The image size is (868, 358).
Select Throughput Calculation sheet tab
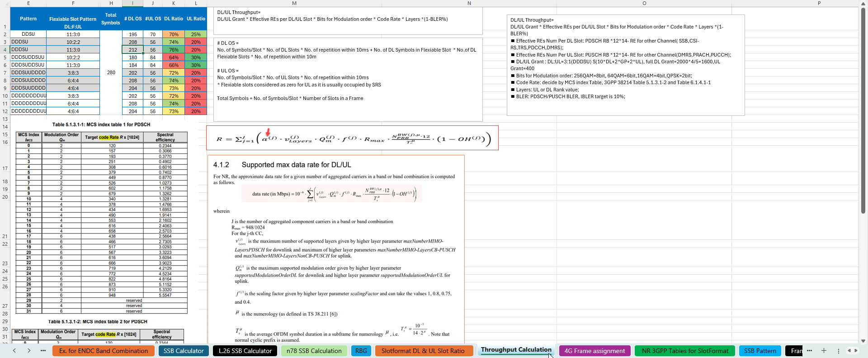click(x=516, y=350)
